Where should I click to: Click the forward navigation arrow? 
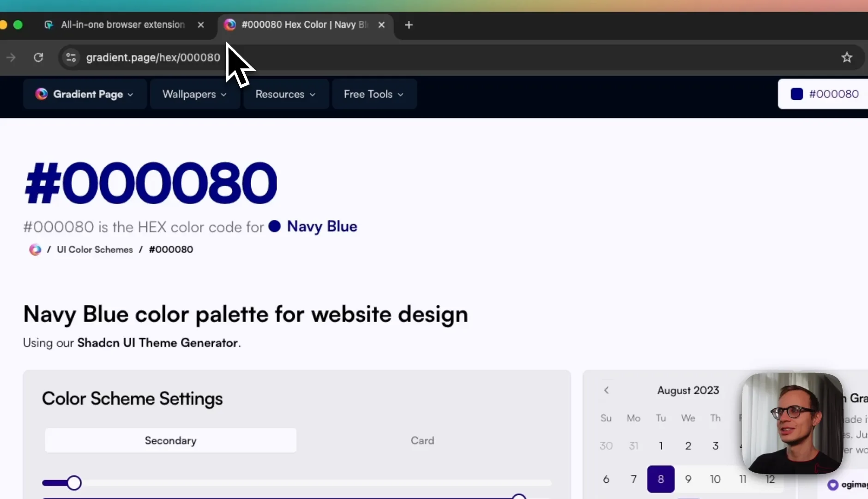point(11,57)
